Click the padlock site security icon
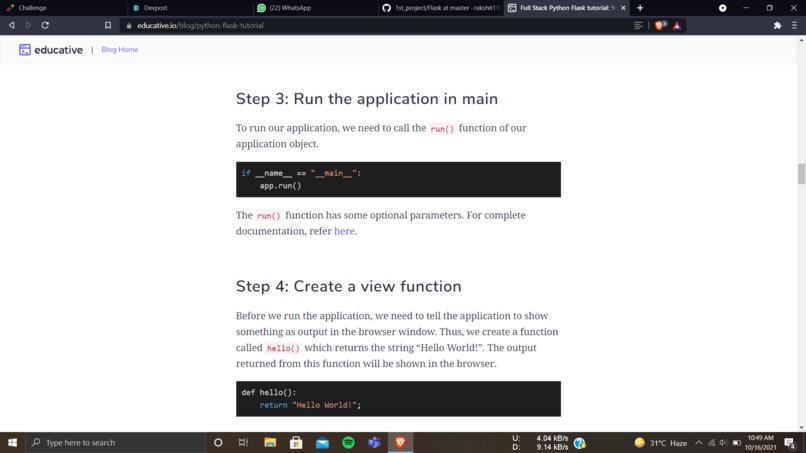Image resolution: width=806 pixels, height=453 pixels. (129, 25)
